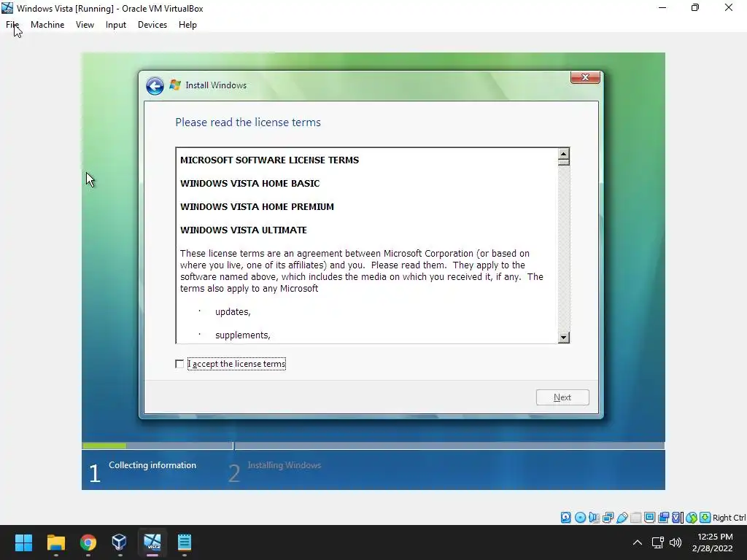This screenshot has height=560, width=747.
Task: Click the network adapters status icon
Action: click(608, 518)
